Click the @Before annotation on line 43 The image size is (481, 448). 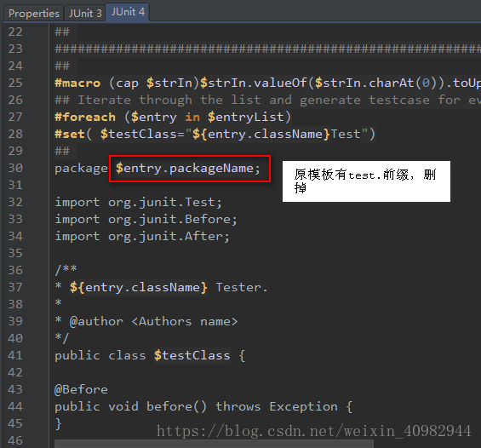(81, 390)
